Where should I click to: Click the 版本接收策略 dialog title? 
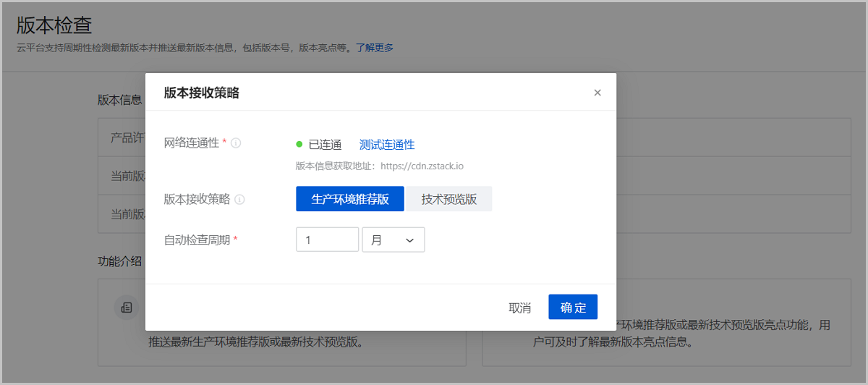pyautogui.click(x=202, y=93)
